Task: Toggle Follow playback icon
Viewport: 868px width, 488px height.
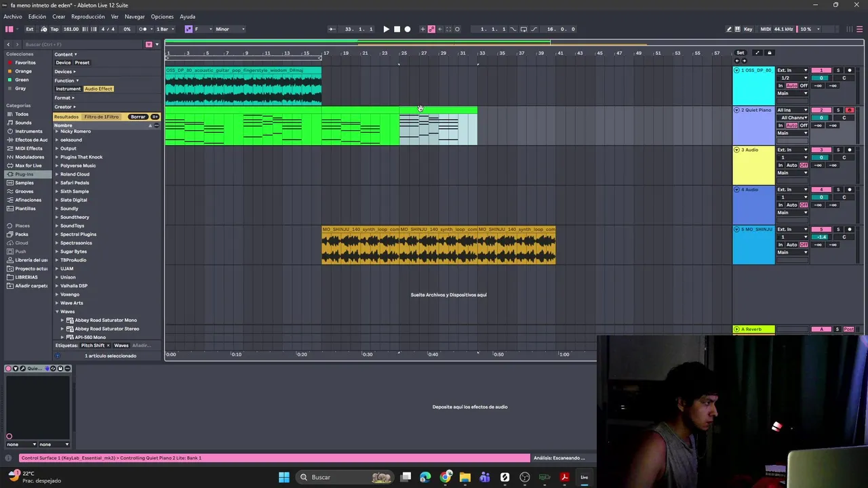Action: 332,29
